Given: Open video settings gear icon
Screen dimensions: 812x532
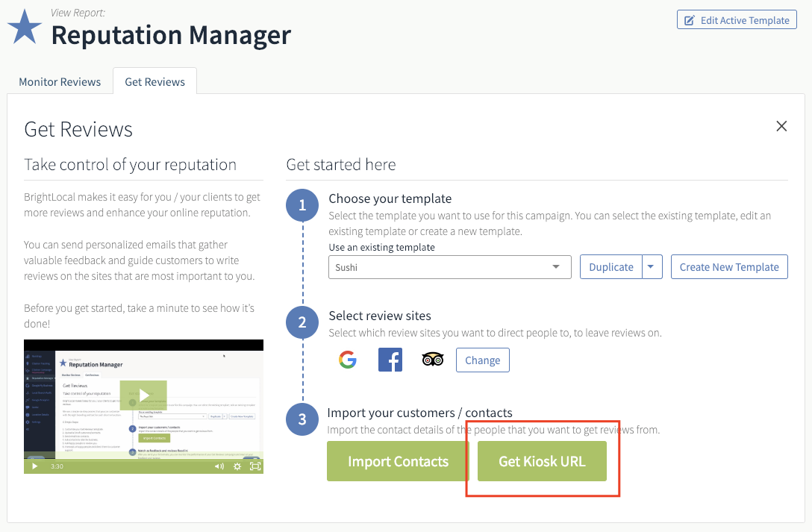Looking at the screenshot, I should 237,466.
